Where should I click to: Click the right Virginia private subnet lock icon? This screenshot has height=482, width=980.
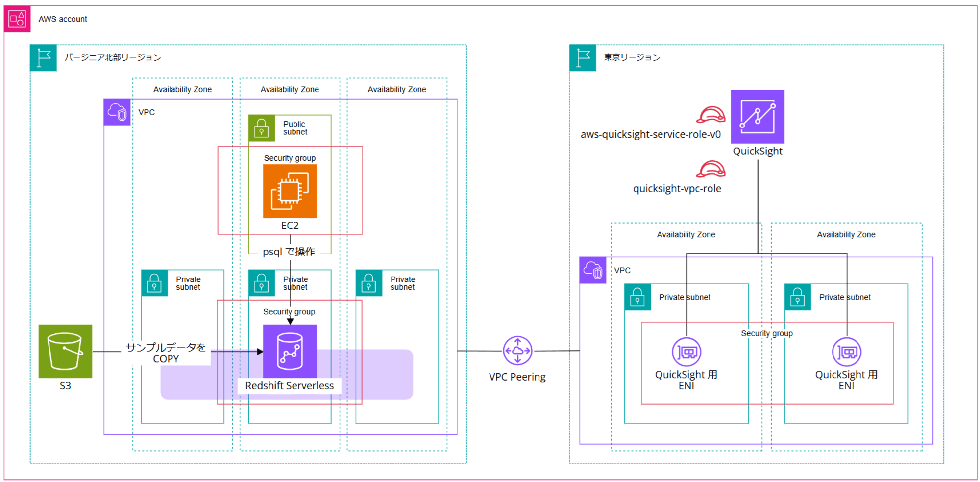point(369,283)
